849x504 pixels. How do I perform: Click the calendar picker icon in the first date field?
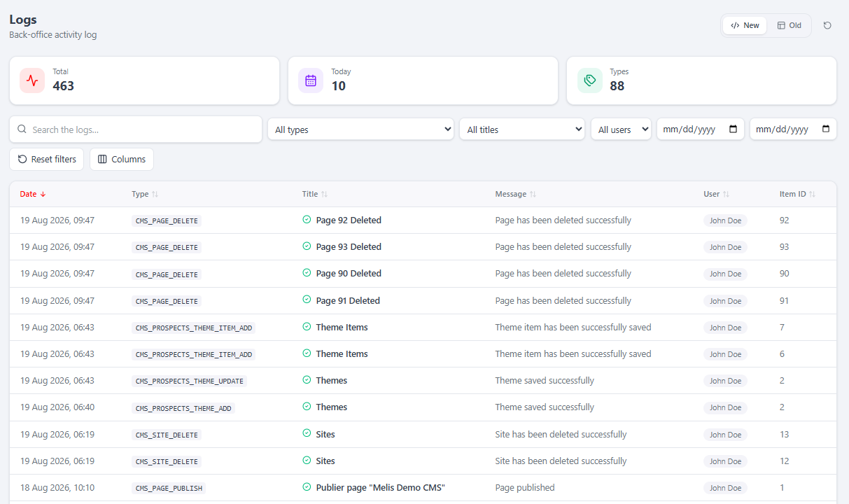734,129
